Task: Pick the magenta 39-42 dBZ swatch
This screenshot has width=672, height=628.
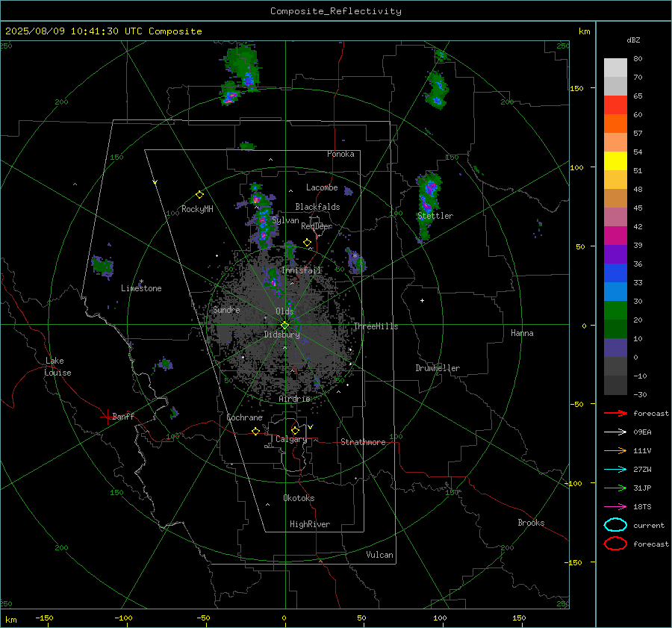Action: coord(615,236)
